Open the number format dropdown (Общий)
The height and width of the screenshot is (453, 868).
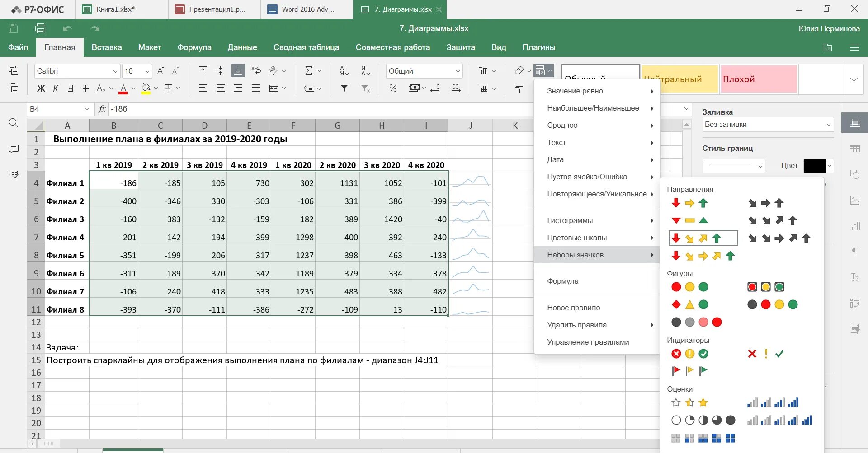[458, 71]
